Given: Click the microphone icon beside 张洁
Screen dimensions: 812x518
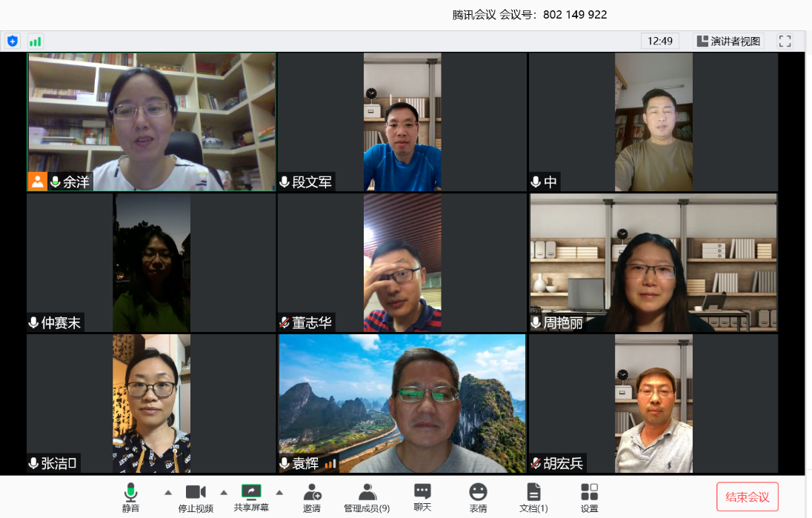Looking at the screenshot, I should 33,463.
